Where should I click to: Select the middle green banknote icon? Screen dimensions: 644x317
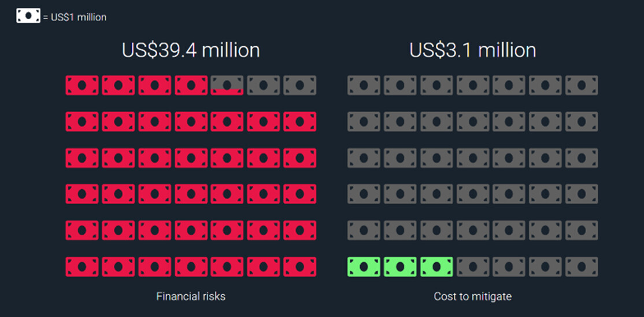click(x=400, y=267)
